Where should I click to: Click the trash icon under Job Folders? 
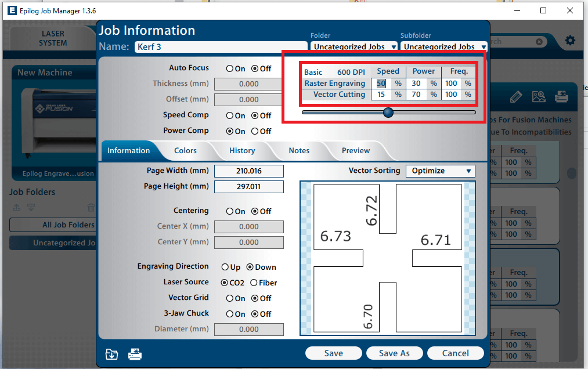tap(91, 207)
